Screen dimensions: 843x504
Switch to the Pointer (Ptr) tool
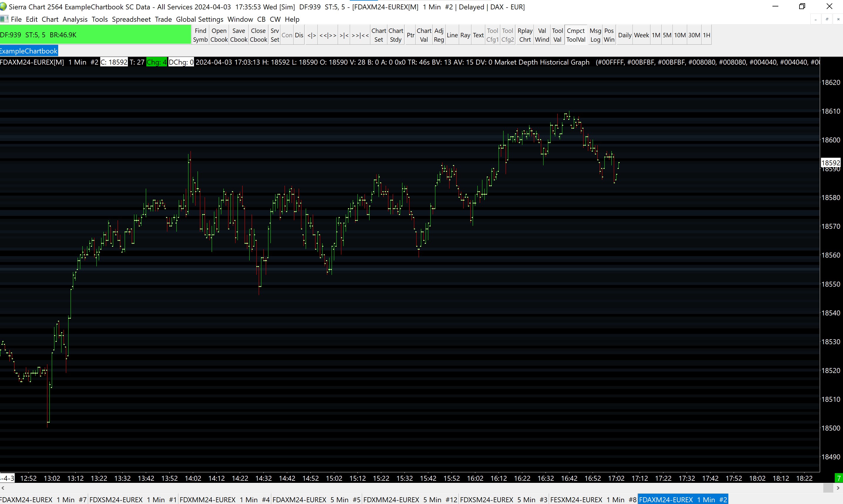click(x=410, y=35)
